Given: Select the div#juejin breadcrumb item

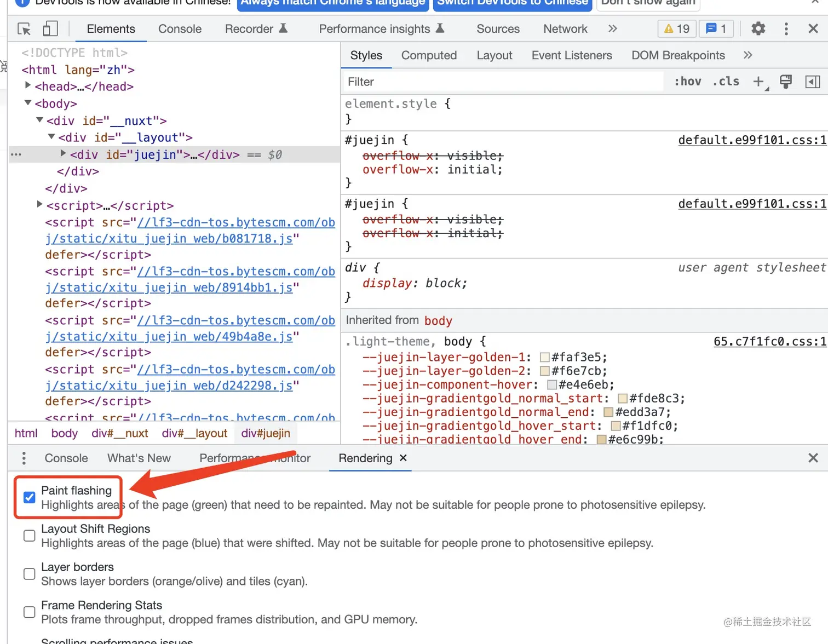Looking at the screenshot, I should (266, 433).
